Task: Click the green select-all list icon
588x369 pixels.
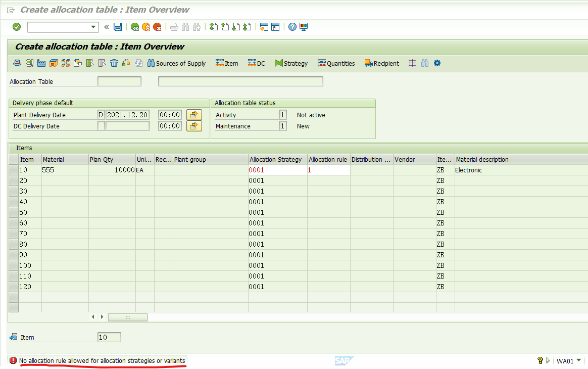Action: [90, 63]
